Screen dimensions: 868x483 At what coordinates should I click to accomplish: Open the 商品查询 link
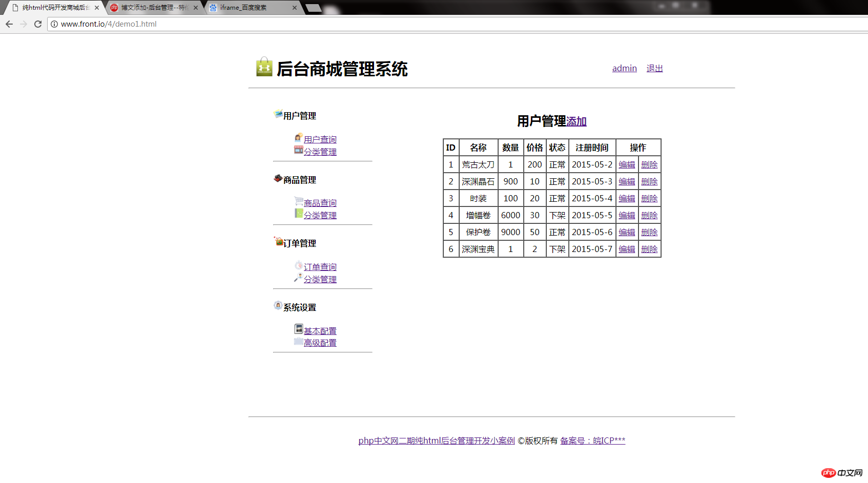320,203
